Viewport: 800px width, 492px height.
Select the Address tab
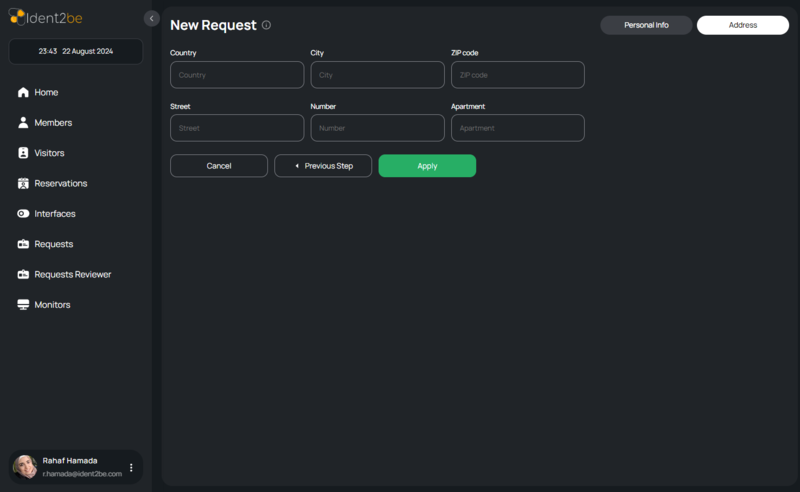[x=742, y=25]
